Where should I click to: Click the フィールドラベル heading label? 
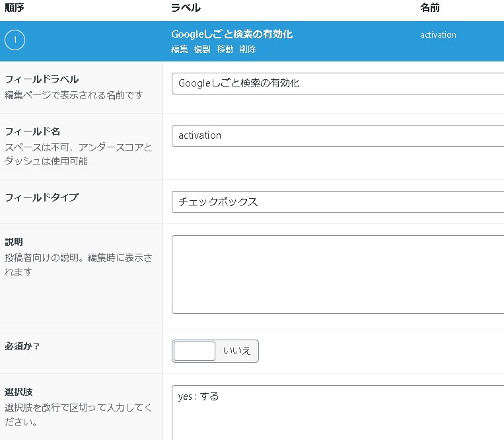[42, 80]
